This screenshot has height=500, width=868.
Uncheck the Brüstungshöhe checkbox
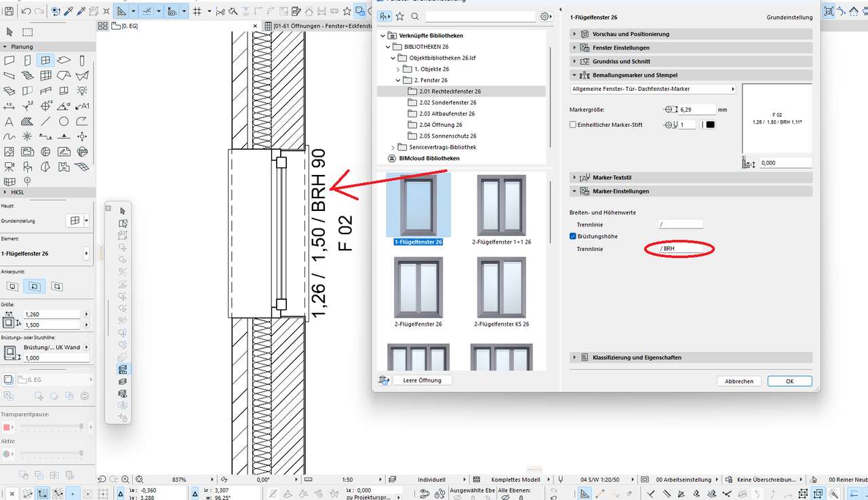click(573, 236)
